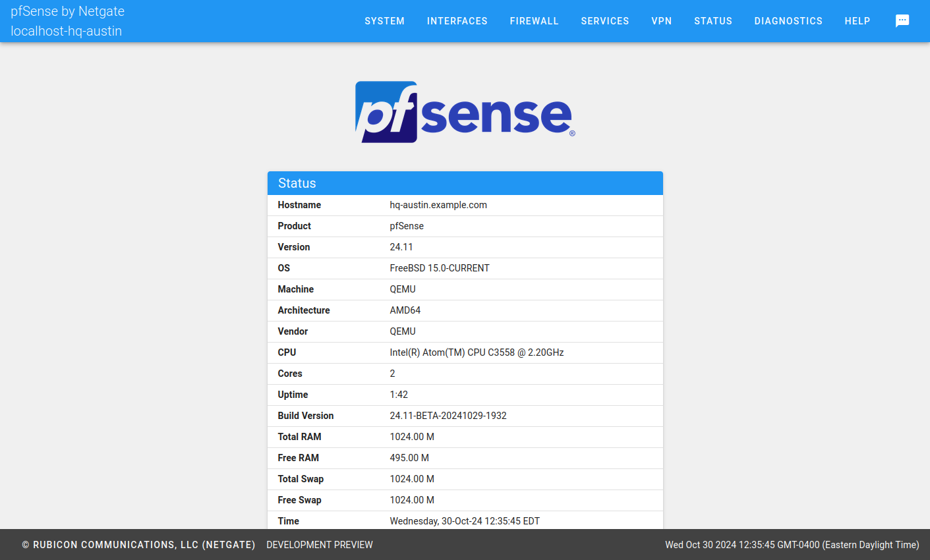
Task: Click the footer date and time text
Action: coord(792,545)
